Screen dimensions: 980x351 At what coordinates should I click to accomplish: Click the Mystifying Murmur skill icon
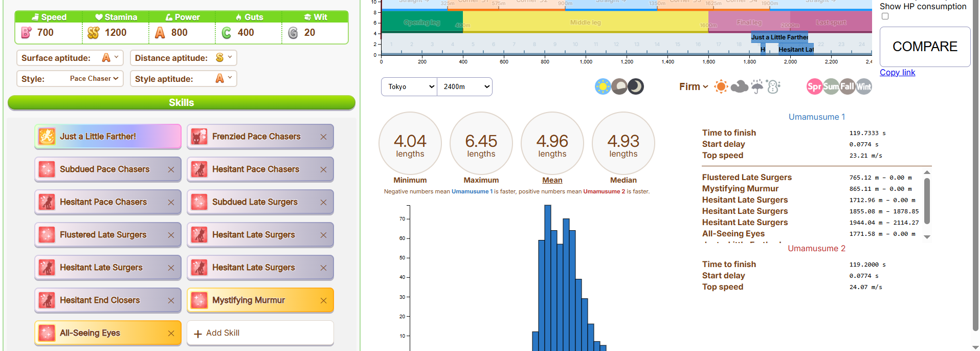pyautogui.click(x=199, y=300)
